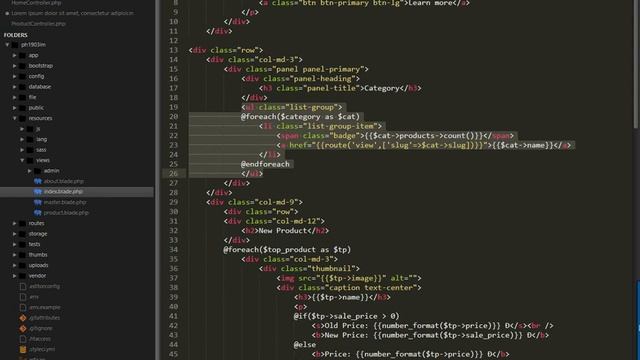This screenshot has width=640, height=360.
Task: Click the FOLDERS sidebar heading
Action: (16, 35)
